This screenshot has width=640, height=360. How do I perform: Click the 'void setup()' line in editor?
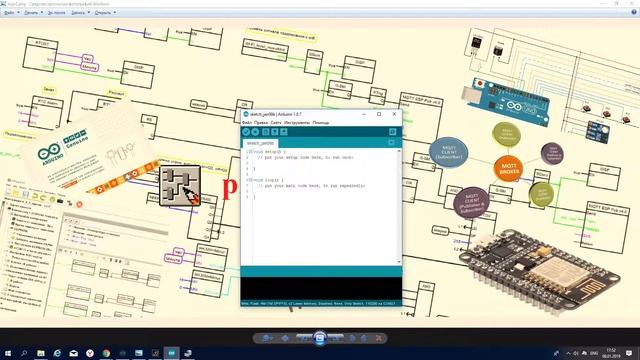pos(269,151)
